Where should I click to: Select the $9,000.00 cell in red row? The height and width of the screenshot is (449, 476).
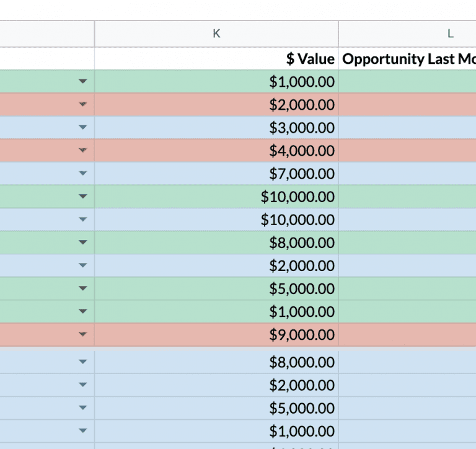(216, 334)
